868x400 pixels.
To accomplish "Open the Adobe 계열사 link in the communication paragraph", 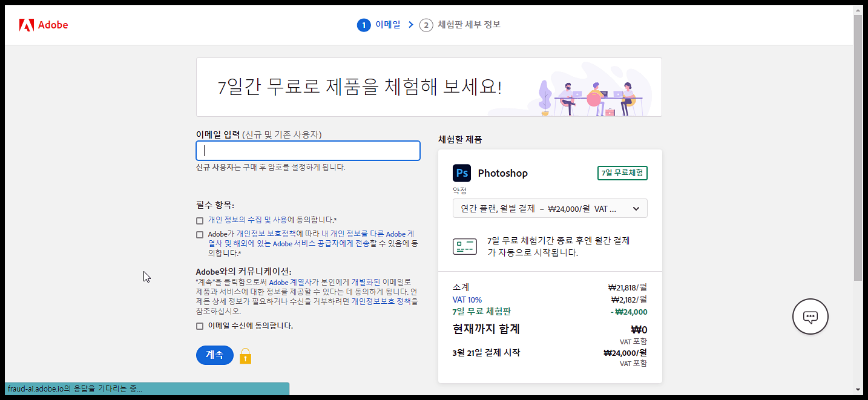I will (291, 282).
